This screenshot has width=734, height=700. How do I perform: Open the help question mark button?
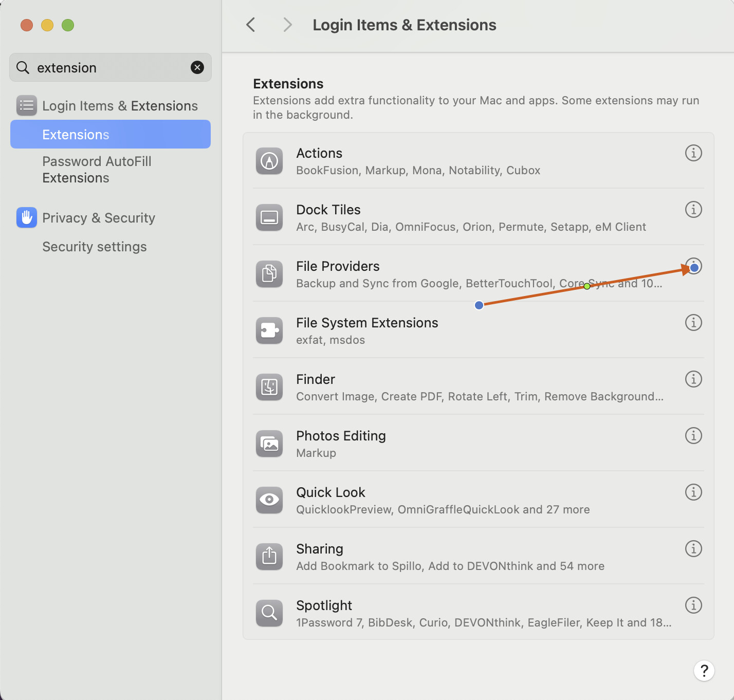(x=704, y=671)
